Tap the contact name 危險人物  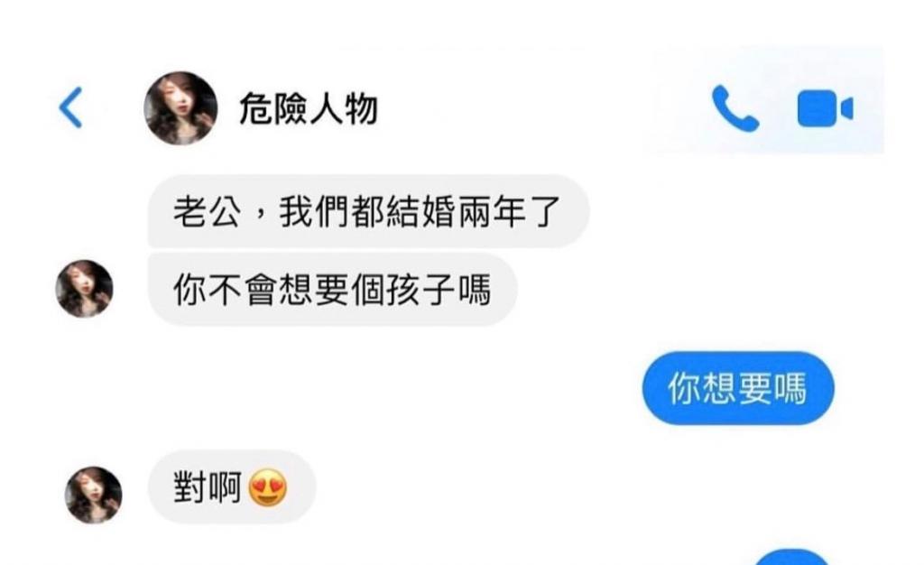click(x=309, y=109)
